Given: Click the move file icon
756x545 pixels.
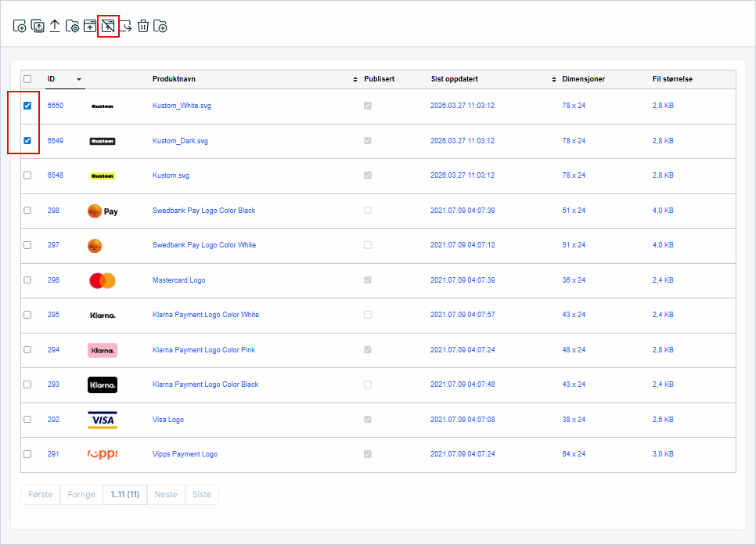Looking at the screenshot, I should (x=125, y=27).
